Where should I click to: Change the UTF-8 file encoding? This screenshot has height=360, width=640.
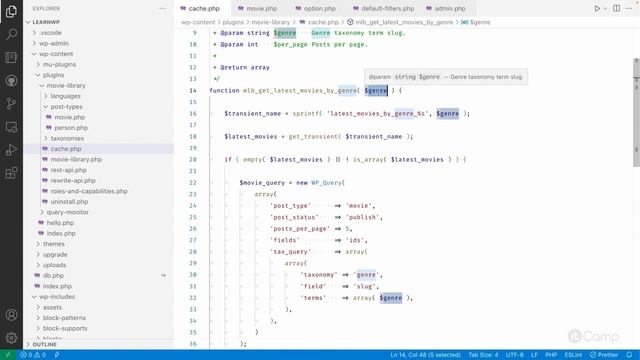[514, 355]
